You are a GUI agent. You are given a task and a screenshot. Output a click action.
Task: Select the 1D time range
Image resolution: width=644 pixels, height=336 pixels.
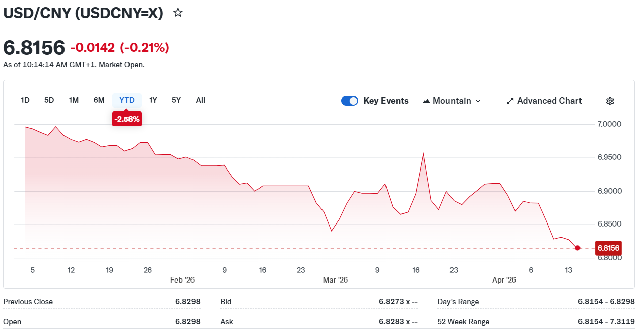[25, 100]
